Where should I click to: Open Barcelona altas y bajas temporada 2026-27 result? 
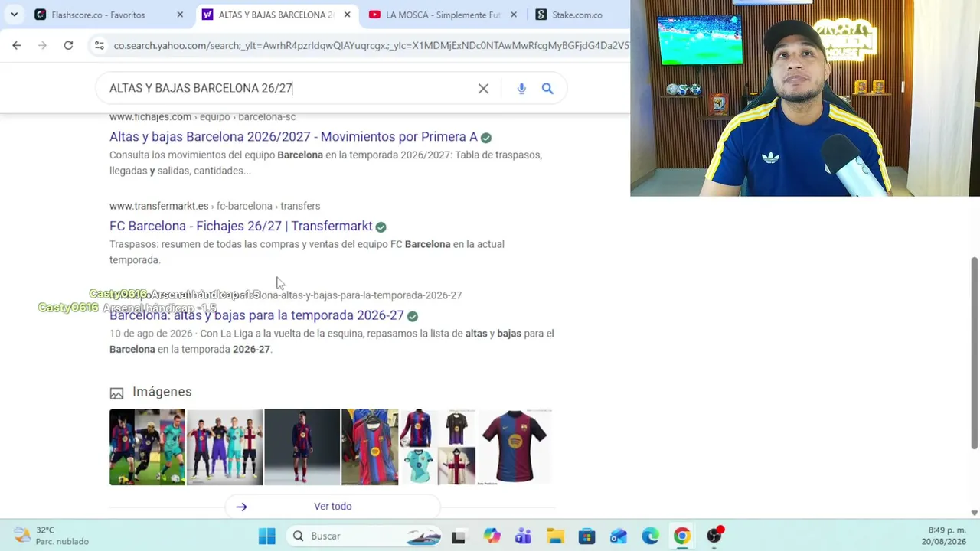[x=256, y=315]
